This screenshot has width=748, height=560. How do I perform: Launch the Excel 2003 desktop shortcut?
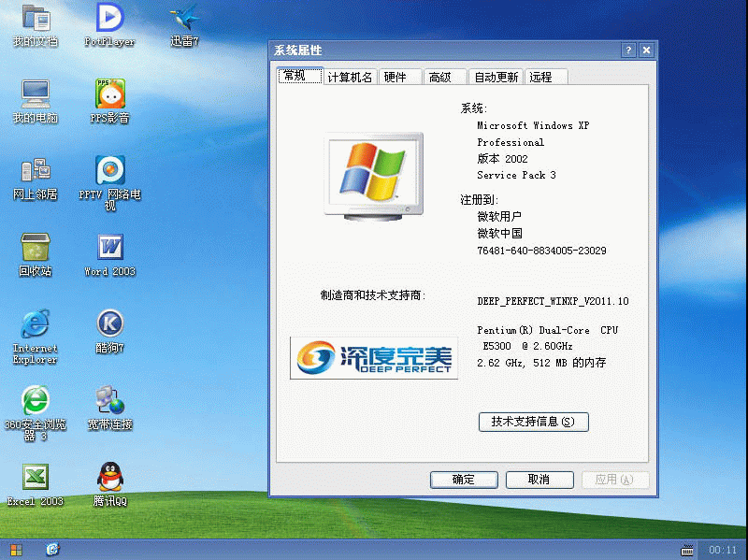click(36, 484)
